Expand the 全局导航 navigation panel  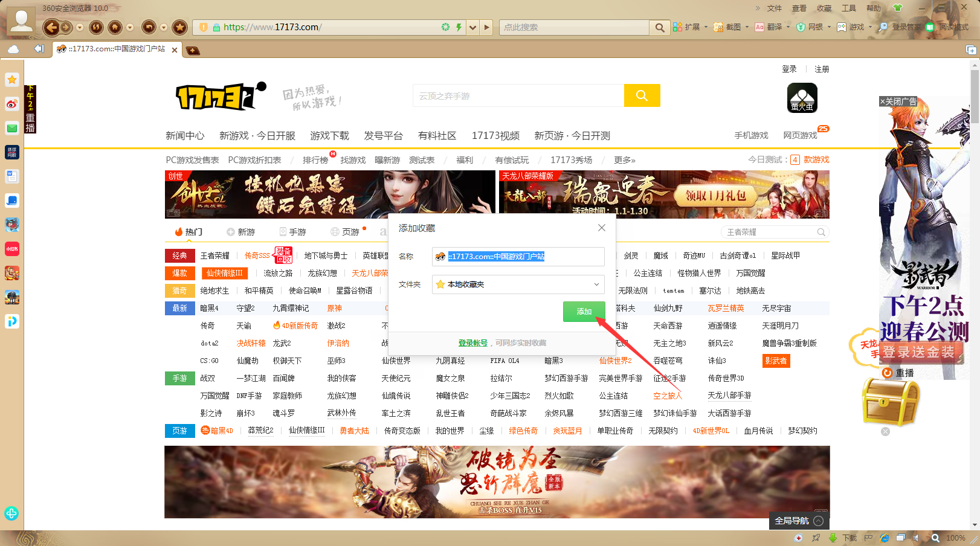click(799, 521)
